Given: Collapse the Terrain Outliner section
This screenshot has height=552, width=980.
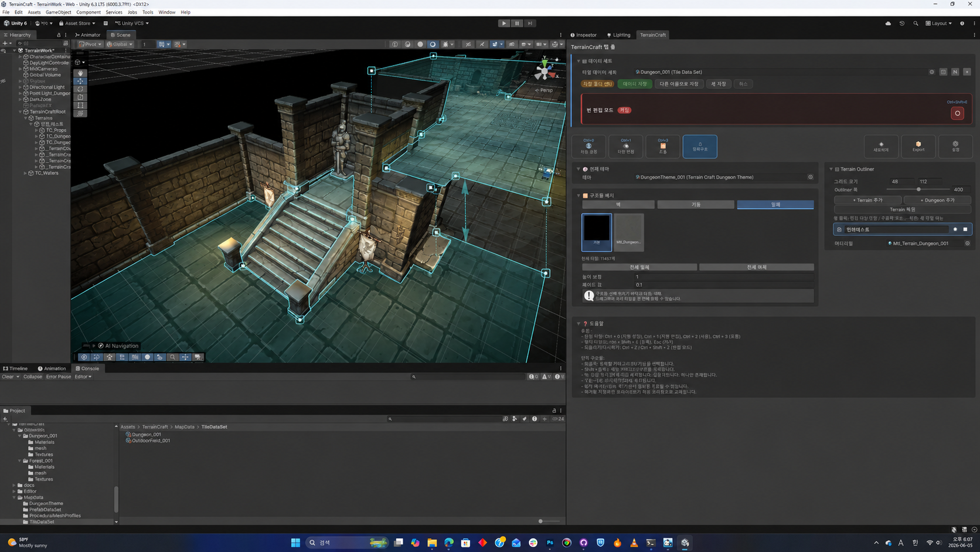Looking at the screenshot, I should 831,169.
